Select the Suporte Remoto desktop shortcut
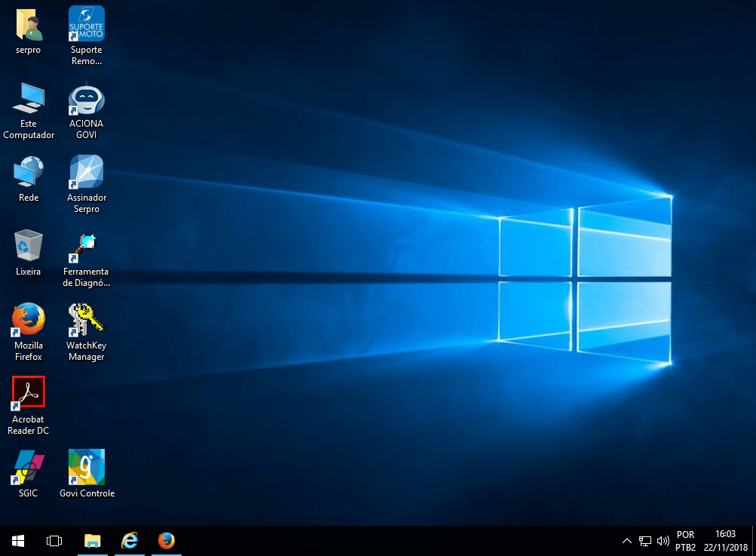 (87, 24)
